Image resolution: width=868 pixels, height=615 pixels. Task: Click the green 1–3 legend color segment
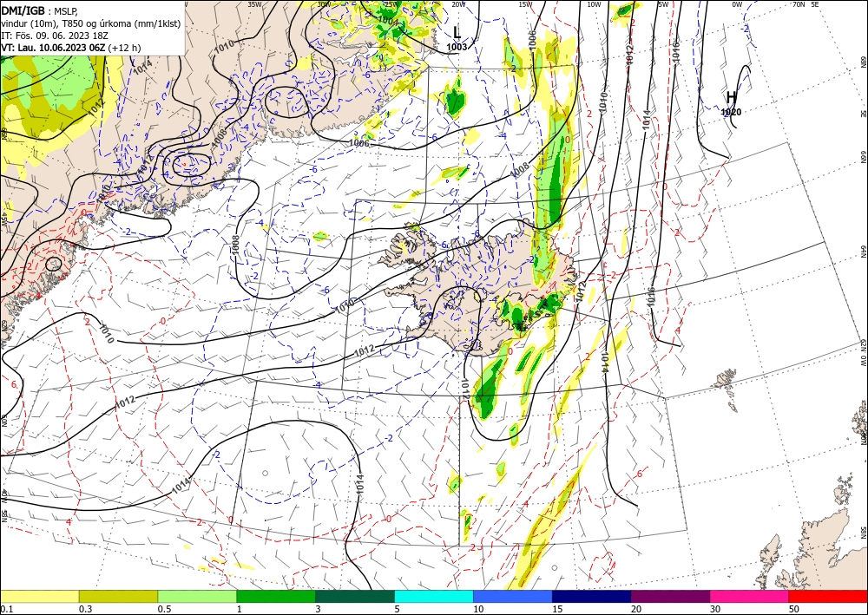tap(276, 596)
